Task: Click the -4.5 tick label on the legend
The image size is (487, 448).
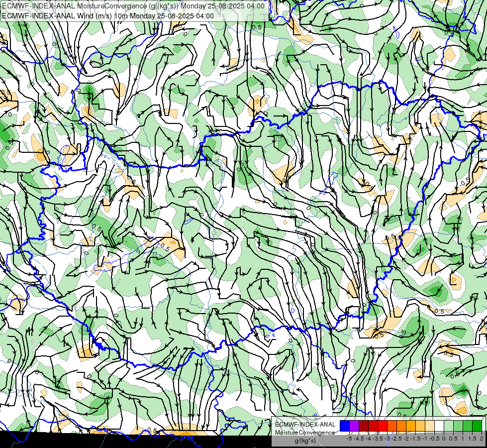Action: coord(359,439)
